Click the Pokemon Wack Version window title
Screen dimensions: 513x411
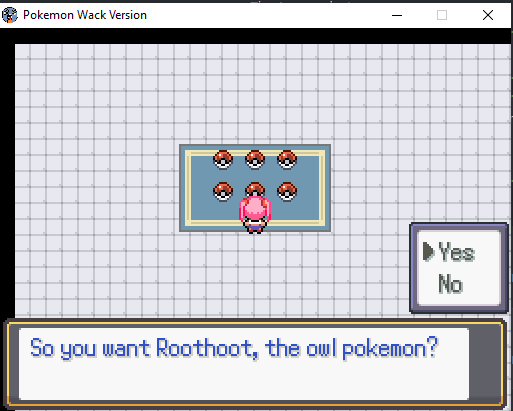[x=85, y=15]
